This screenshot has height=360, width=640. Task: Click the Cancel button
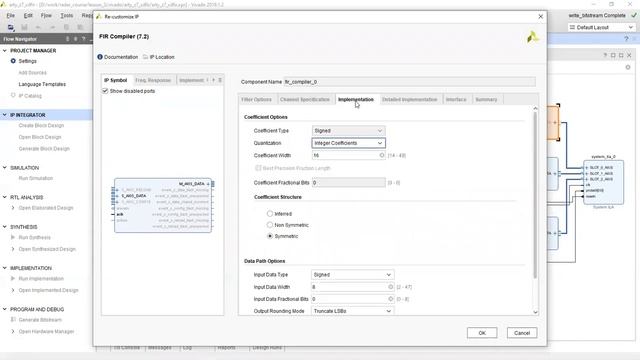click(522, 333)
